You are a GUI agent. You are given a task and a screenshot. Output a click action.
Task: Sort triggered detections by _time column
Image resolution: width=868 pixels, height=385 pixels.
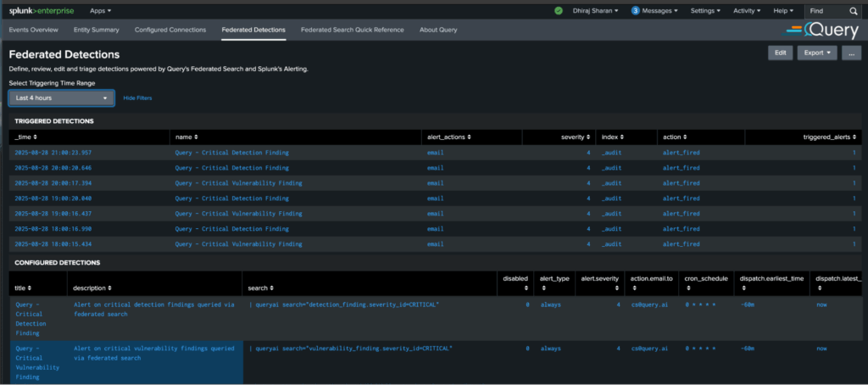(26, 137)
